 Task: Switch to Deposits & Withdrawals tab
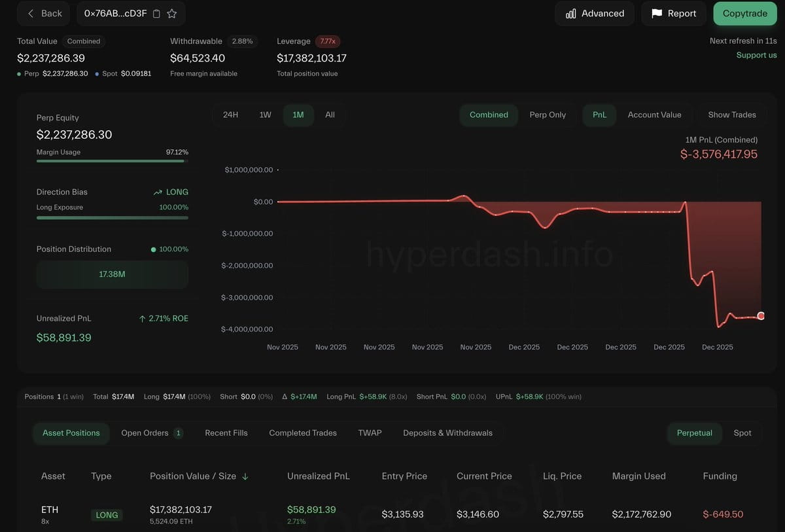(x=448, y=433)
